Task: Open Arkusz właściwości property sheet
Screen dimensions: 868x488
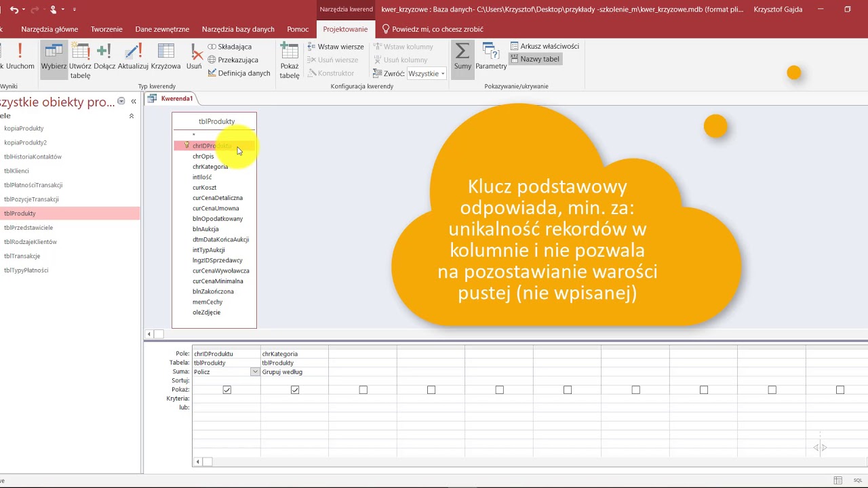Action: pyautogui.click(x=545, y=46)
